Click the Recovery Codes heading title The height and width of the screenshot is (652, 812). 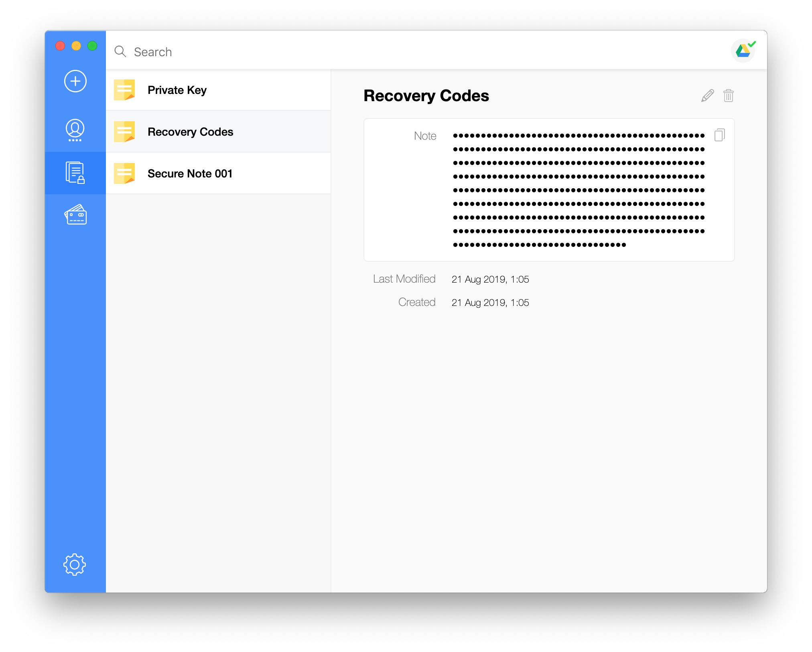[426, 96]
